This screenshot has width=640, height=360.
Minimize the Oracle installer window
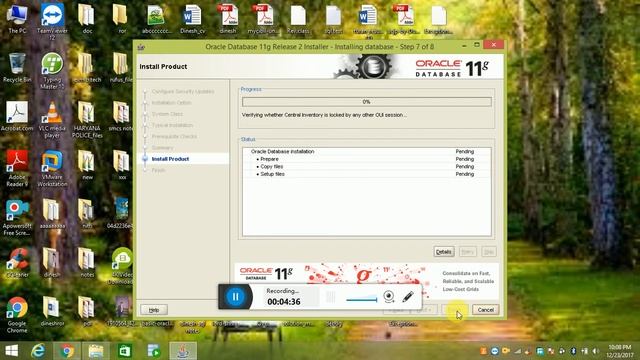[x=464, y=46]
